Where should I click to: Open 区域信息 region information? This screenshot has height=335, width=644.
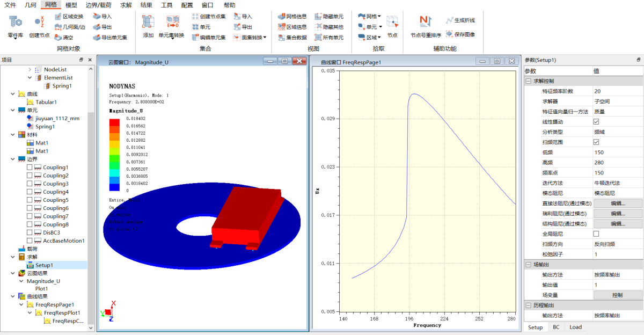pos(292,27)
